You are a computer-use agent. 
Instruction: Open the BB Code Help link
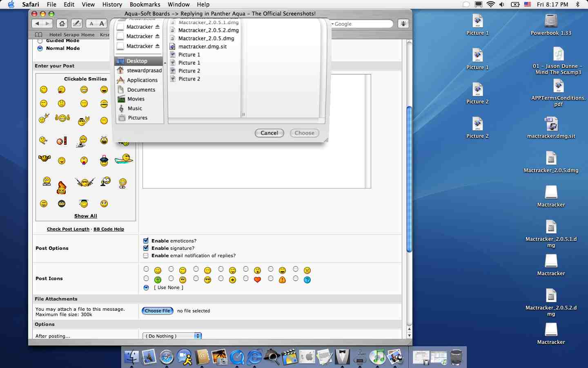coord(109,229)
